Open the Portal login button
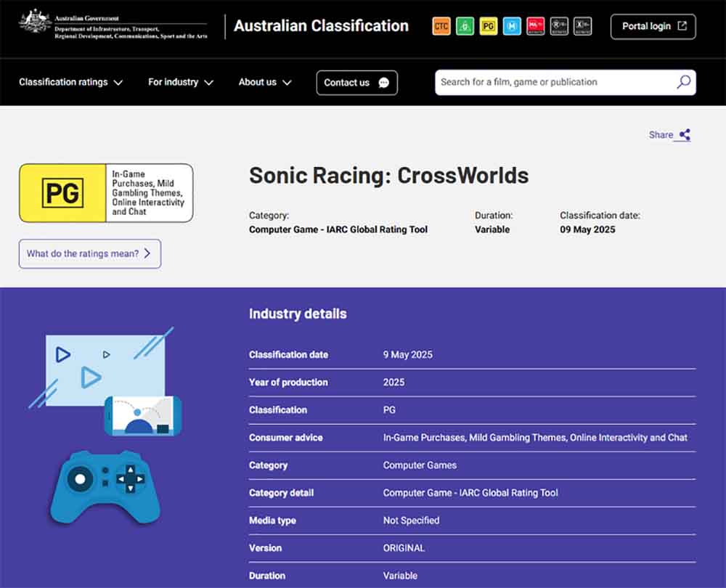 click(x=653, y=26)
